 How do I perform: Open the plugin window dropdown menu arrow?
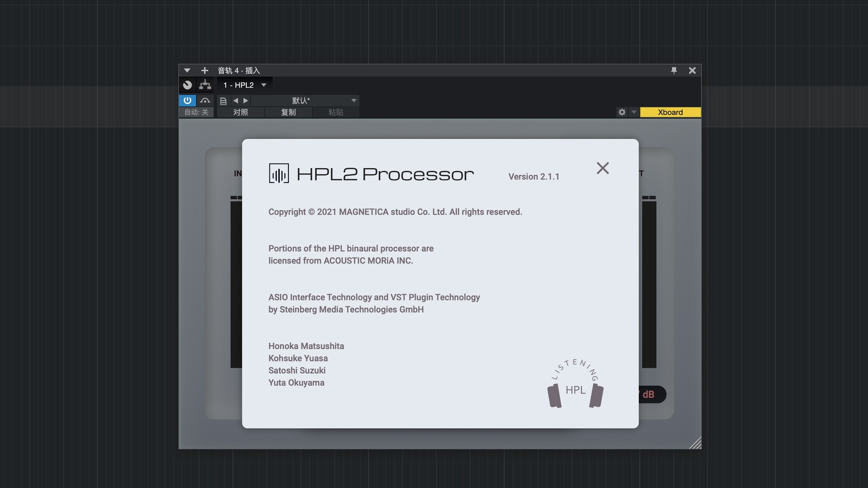[x=187, y=70]
